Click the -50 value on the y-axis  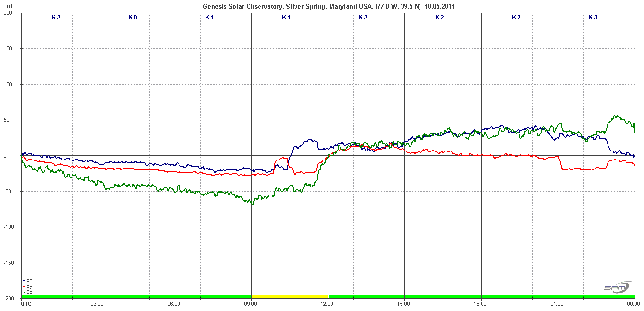(x=8, y=191)
